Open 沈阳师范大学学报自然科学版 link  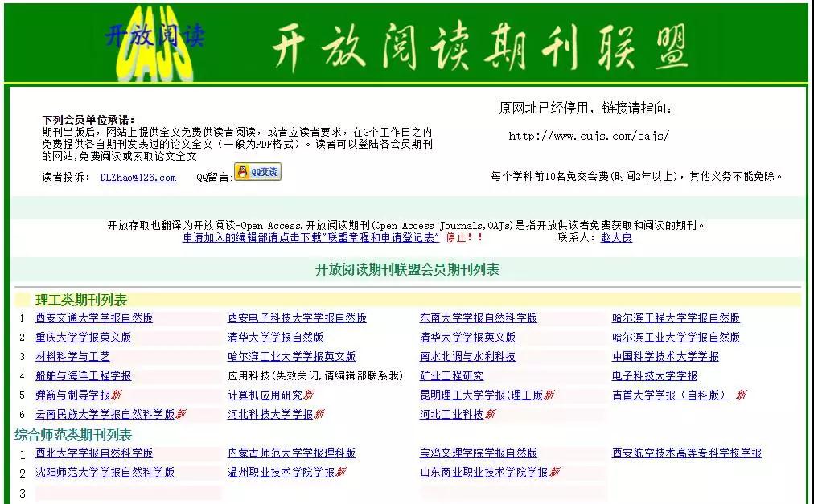[105, 472]
